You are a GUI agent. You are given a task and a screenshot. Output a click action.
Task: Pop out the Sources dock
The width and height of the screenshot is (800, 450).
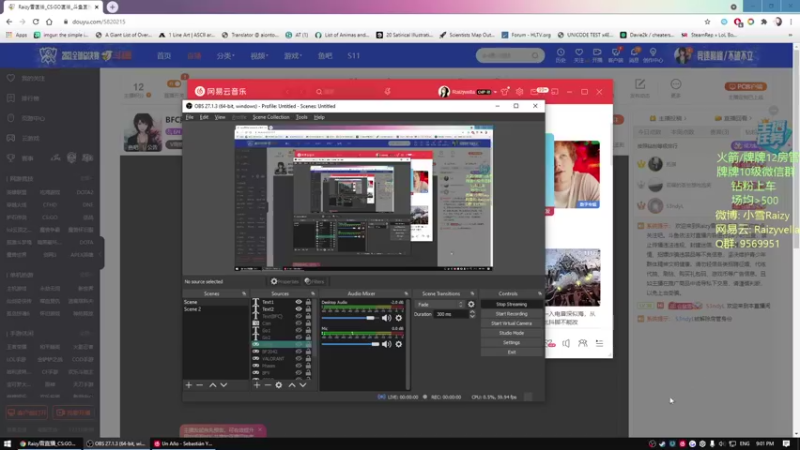click(312, 294)
